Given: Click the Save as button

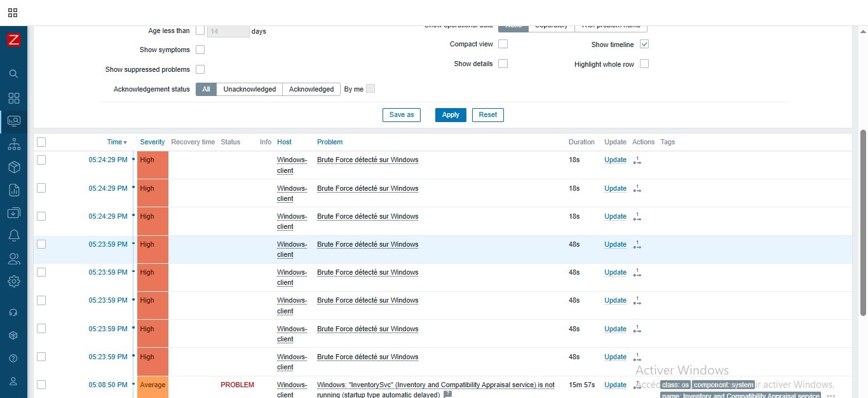Looking at the screenshot, I should coord(402,114).
